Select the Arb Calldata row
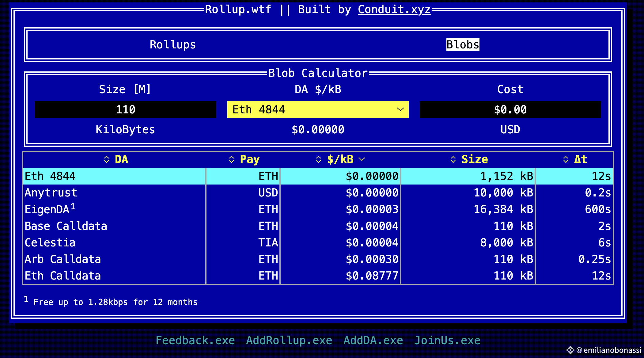Screen dimensions: 644x358 tap(318, 259)
